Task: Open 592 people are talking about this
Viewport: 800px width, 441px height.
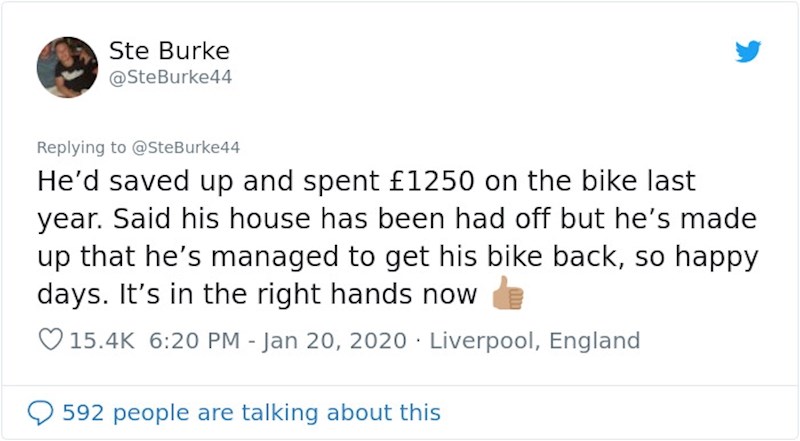Action: 251,411
